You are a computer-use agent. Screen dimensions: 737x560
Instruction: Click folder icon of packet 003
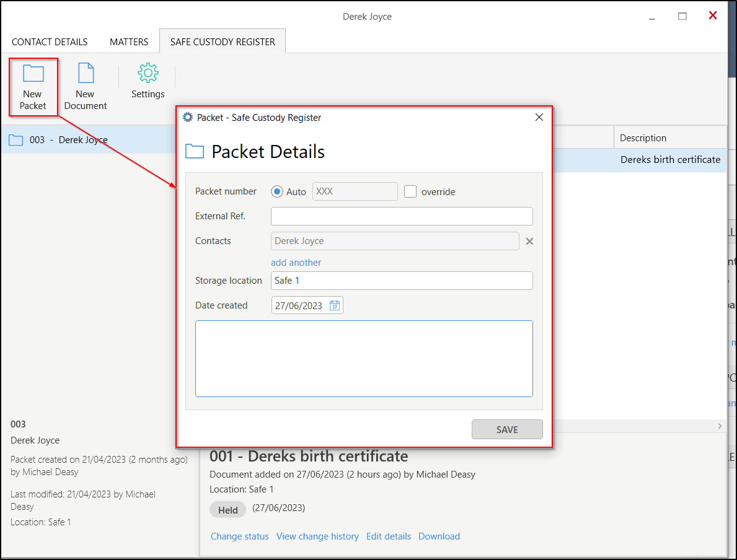[x=15, y=140]
